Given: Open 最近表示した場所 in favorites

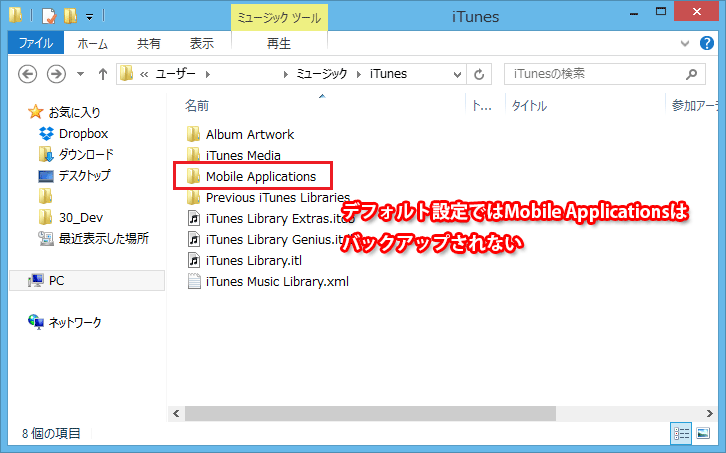Looking at the screenshot, I should [104, 239].
